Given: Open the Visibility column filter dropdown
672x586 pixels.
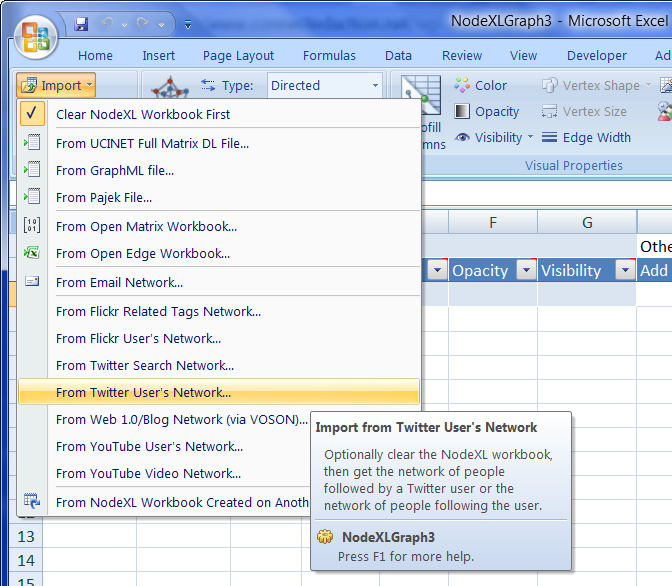Looking at the screenshot, I should (x=625, y=270).
